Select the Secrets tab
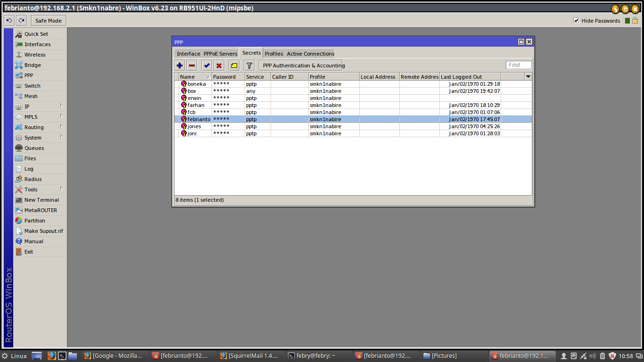Viewport: 644px width, 362px height. point(251,53)
